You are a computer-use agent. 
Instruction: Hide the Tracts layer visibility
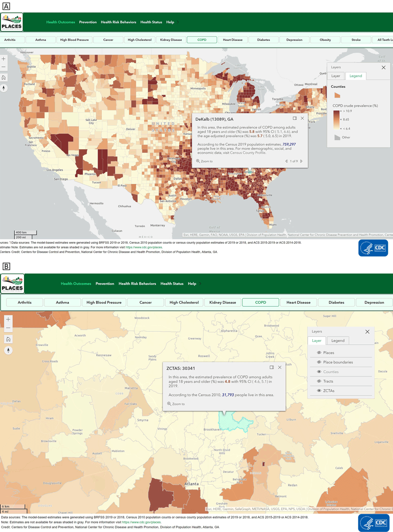click(x=319, y=381)
